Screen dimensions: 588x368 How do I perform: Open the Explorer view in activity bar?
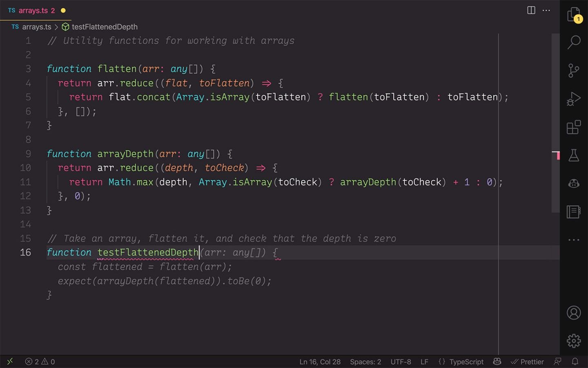click(x=574, y=15)
